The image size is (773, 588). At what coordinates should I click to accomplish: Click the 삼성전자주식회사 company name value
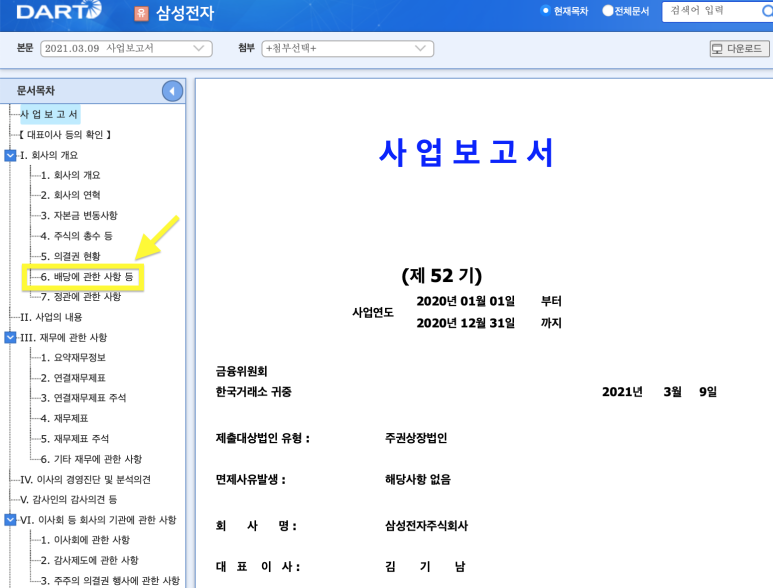426,526
